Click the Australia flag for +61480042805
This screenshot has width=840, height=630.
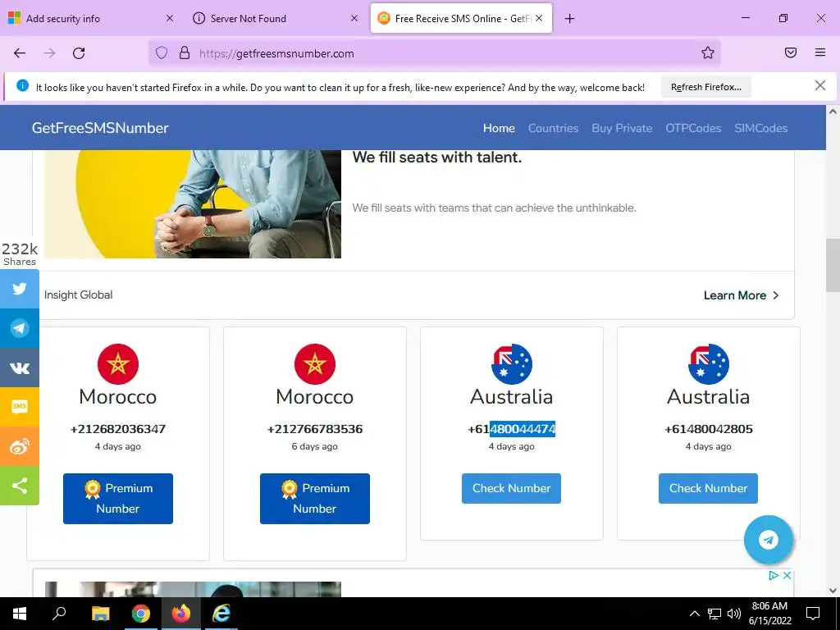point(708,364)
